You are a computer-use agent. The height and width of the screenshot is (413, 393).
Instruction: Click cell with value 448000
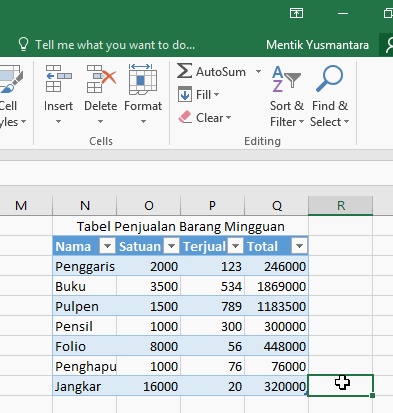pyautogui.click(x=276, y=346)
